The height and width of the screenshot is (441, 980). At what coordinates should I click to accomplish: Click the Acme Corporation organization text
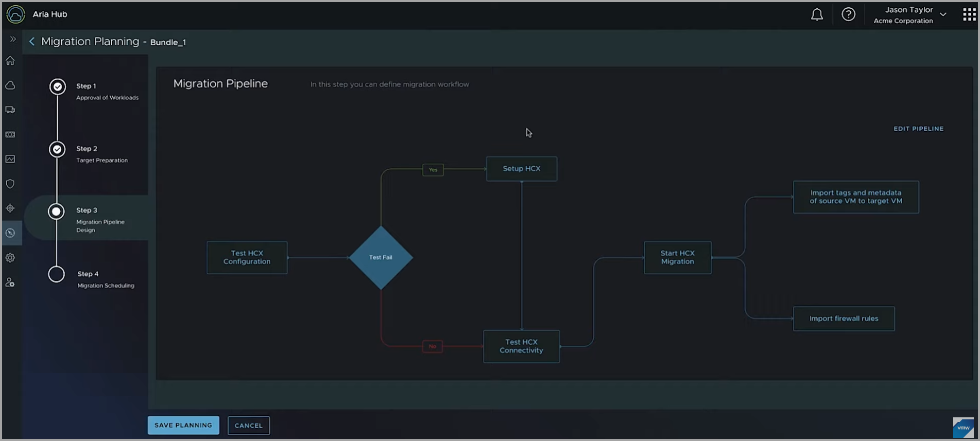coord(903,21)
